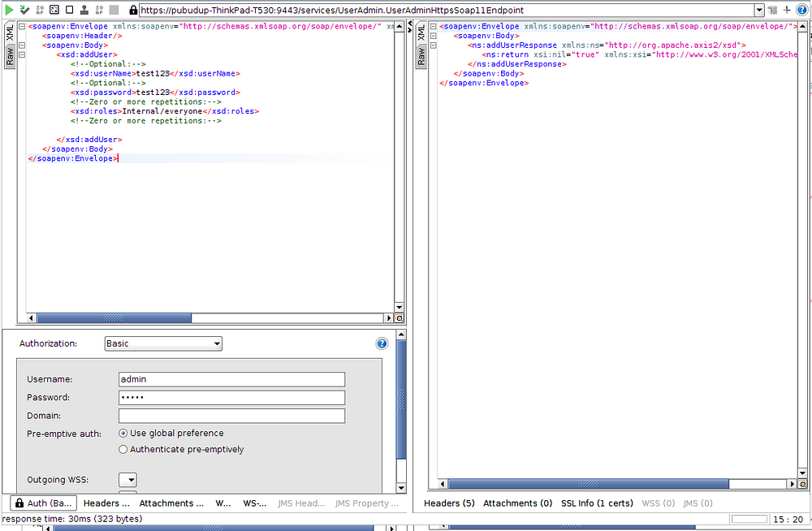
Task: Add assertion using the checkmark toolbar icon
Action: tap(24, 9)
